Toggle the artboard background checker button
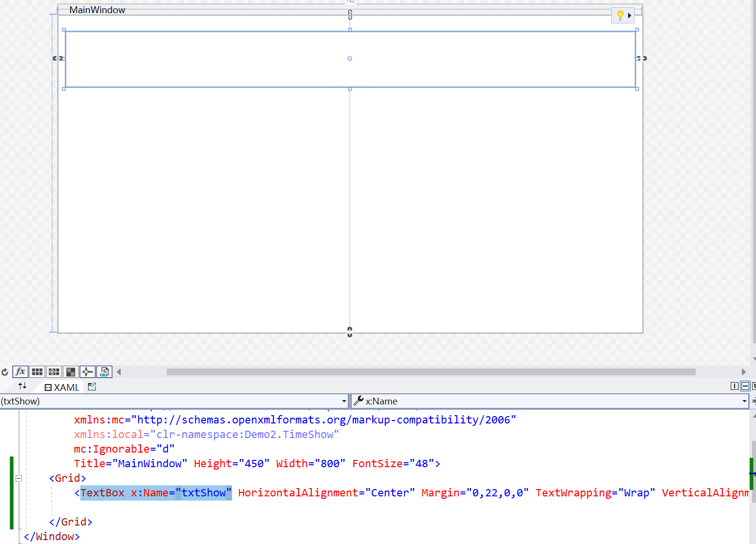This screenshot has width=756, height=544. tap(71, 372)
